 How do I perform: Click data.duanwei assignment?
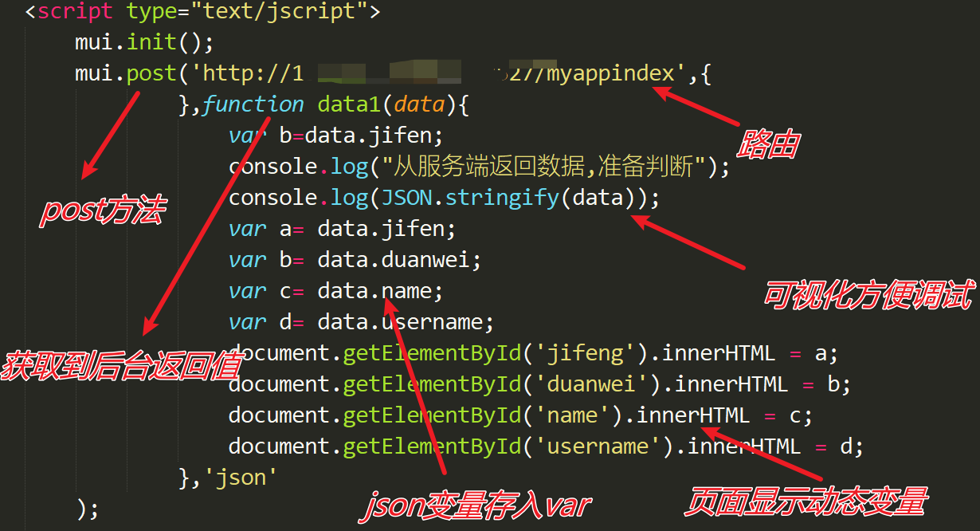click(x=399, y=260)
